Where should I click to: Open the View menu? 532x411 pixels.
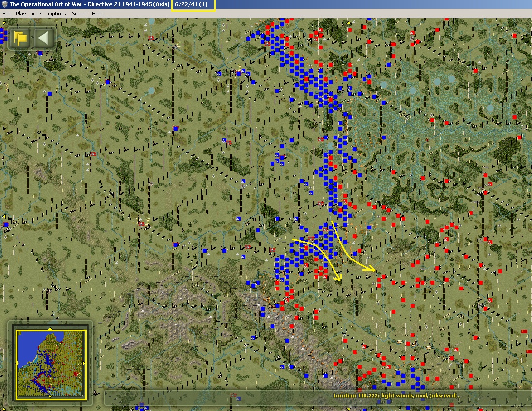(37, 14)
